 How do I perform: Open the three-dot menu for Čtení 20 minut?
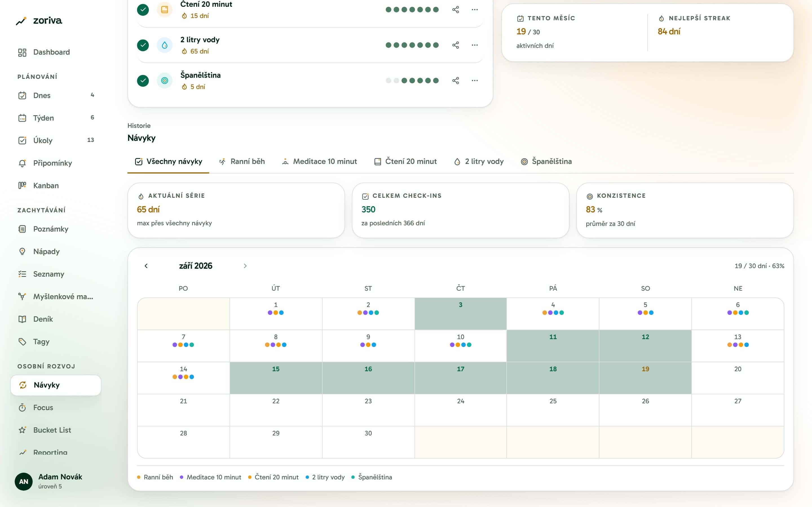pos(475,9)
